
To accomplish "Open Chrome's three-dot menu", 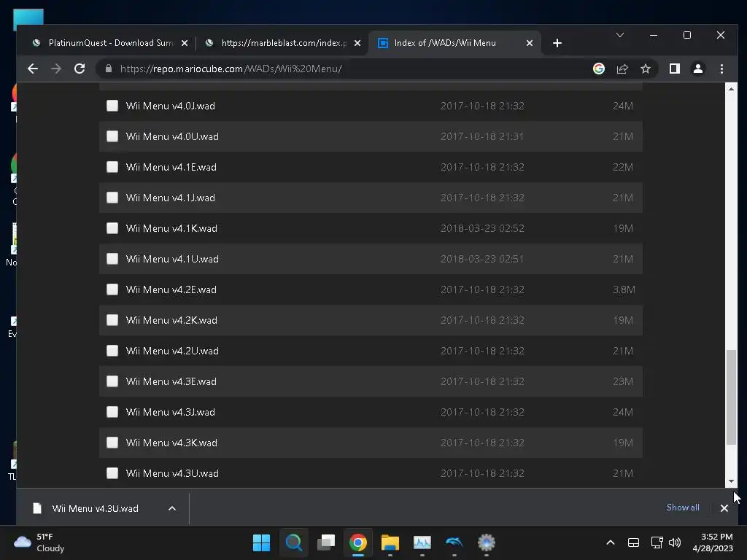I will point(721,69).
